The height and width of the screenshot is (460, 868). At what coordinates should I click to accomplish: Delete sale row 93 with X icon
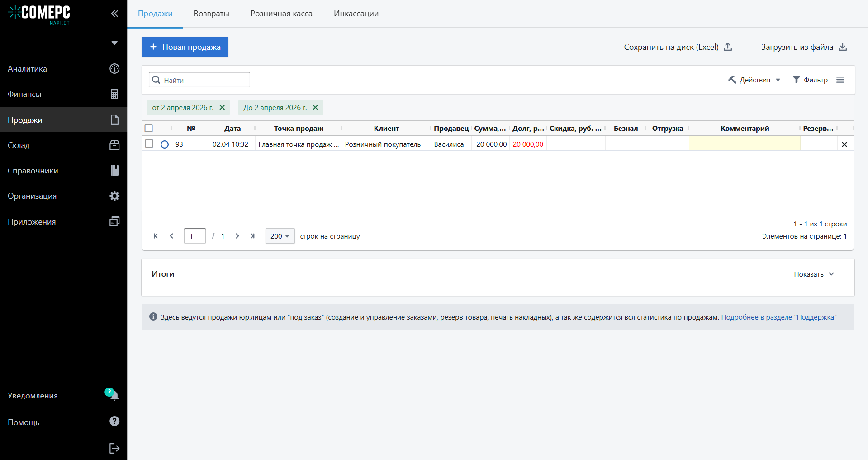[x=844, y=144]
